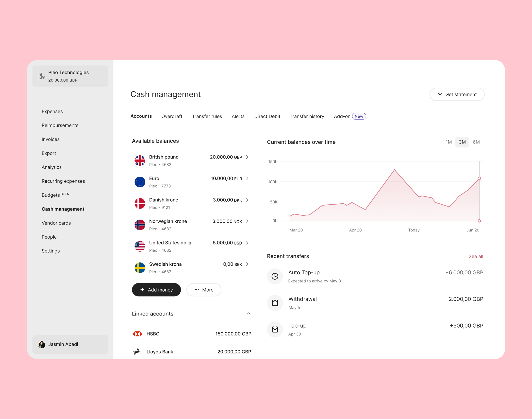Open the Alerts tab
The width and height of the screenshot is (532, 419).
[238, 116]
